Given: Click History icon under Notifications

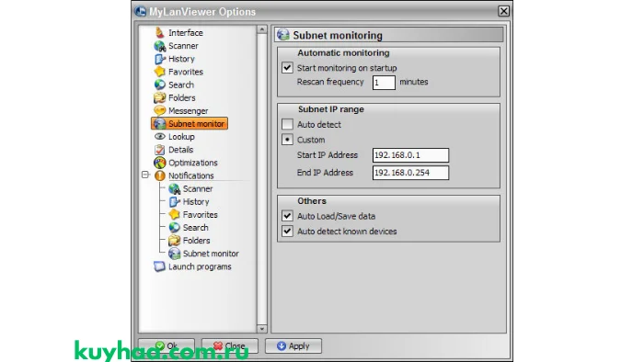Looking at the screenshot, I should pos(174,202).
